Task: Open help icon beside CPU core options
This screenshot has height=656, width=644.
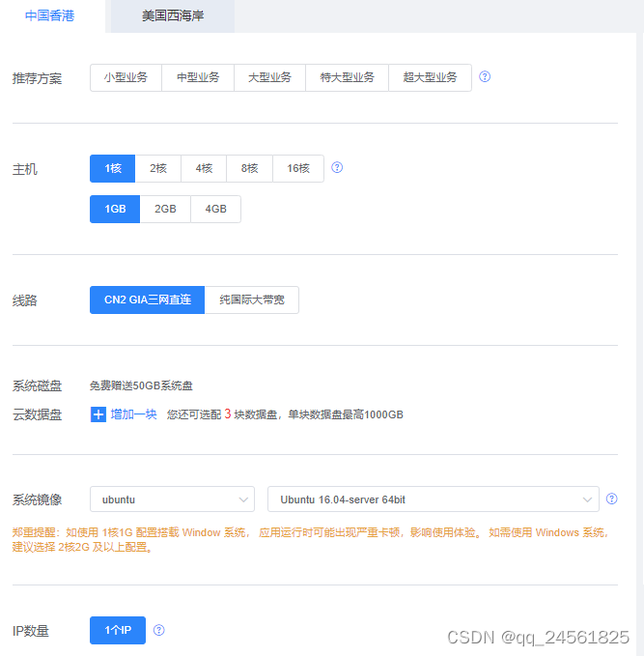Action: [337, 167]
